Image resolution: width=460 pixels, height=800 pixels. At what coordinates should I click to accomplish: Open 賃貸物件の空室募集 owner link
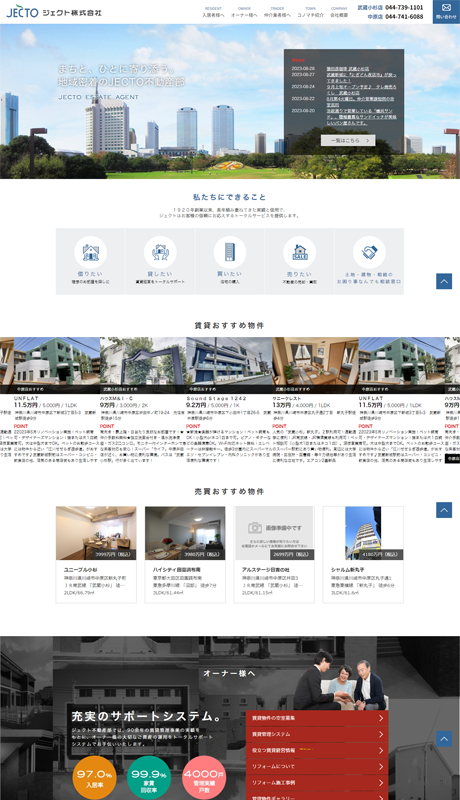point(317,718)
